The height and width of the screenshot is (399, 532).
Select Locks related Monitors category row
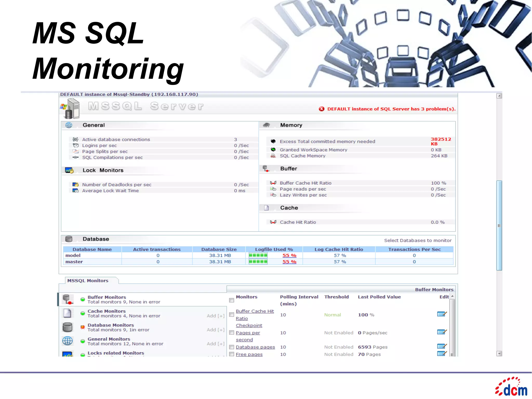point(142,353)
